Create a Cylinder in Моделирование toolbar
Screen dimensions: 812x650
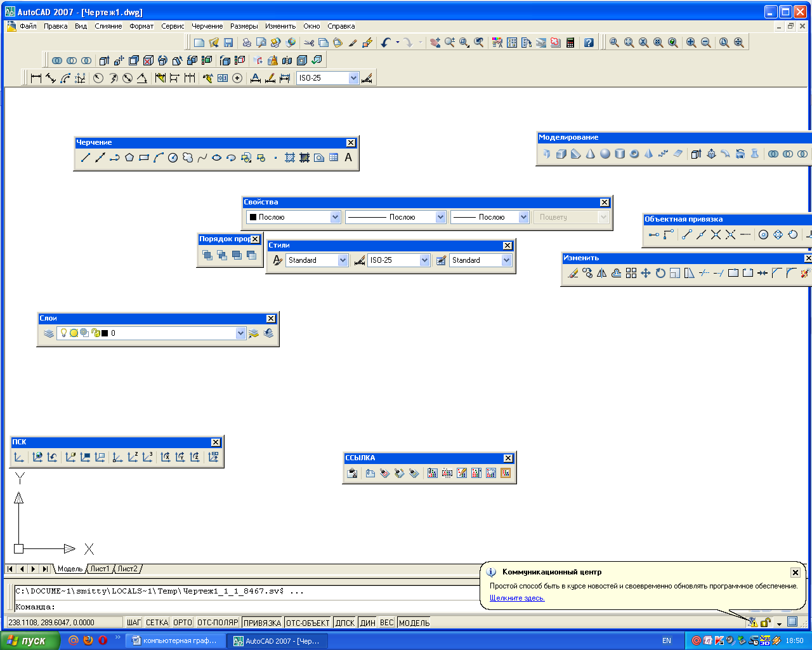[x=620, y=154]
